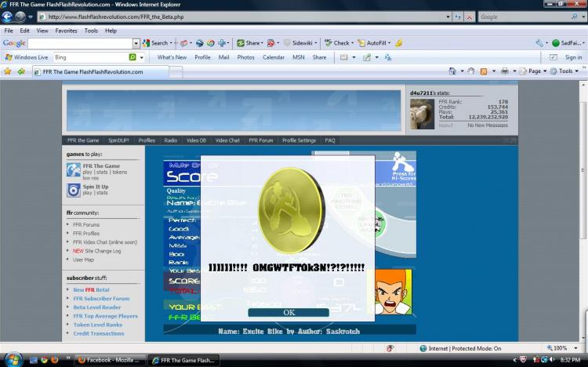Click the spell Check toolbar button

pos(338,43)
